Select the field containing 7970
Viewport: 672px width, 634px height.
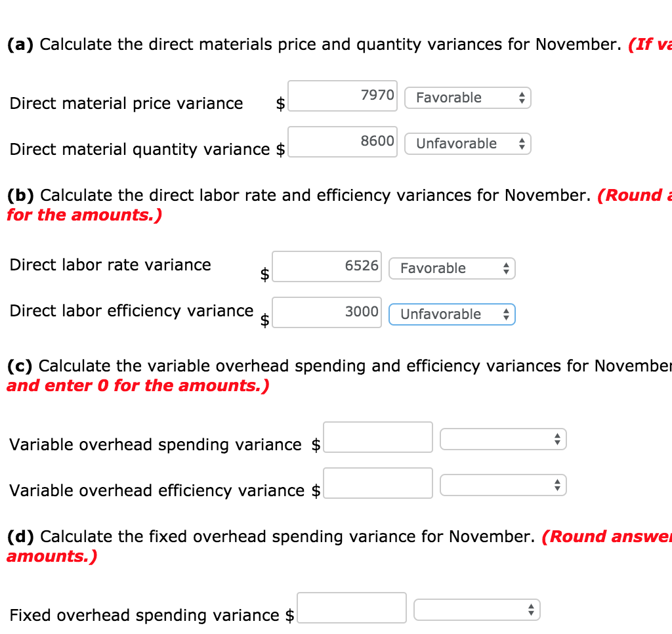point(343,96)
